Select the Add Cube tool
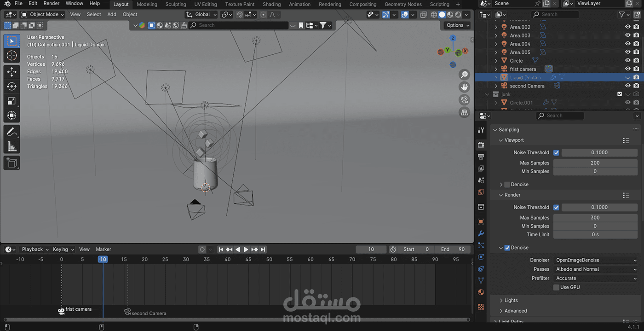 click(x=12, y=163)
